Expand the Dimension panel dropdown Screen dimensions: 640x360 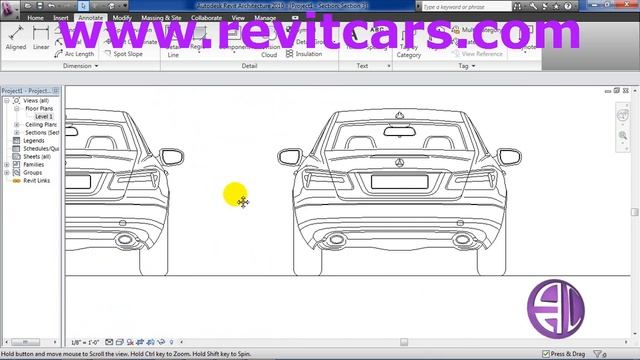click(97, 66)
